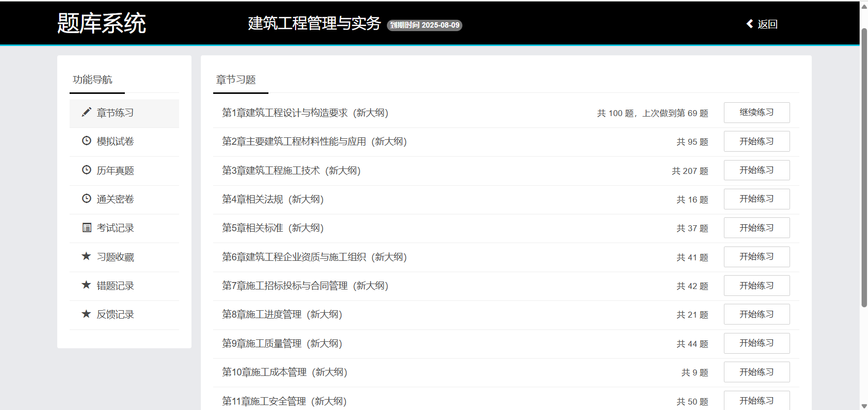Image resolution: width=868 pixels, height=410 pixels.
Task: Click chapter title 第9章施工质量管理
Action: pyautogui.click(x=282, y=344)
